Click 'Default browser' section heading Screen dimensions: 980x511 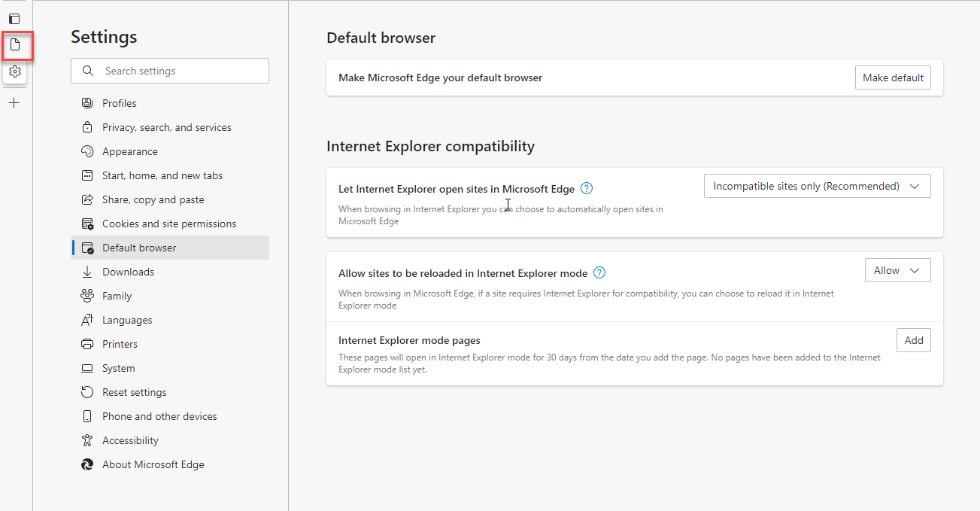point(381,38)
